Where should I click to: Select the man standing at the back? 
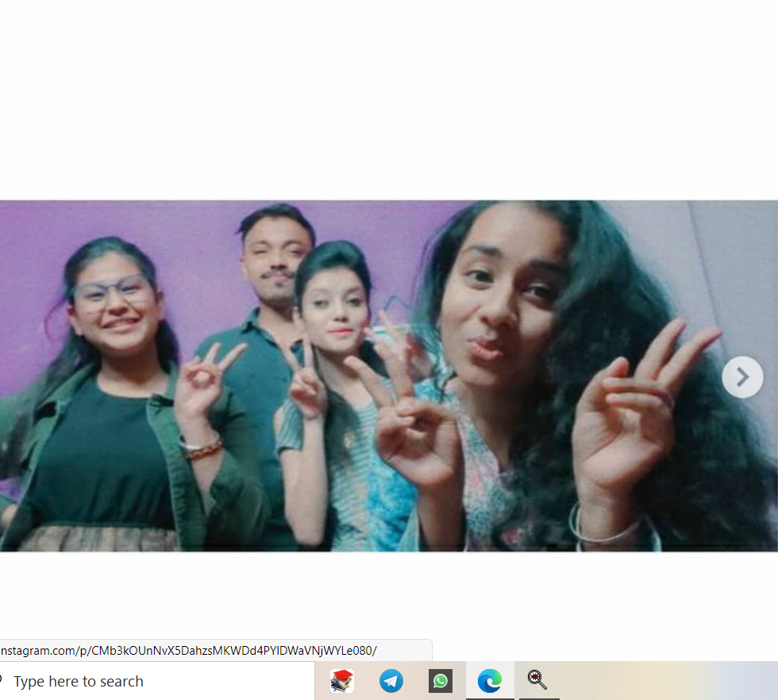tap(274, 262)
